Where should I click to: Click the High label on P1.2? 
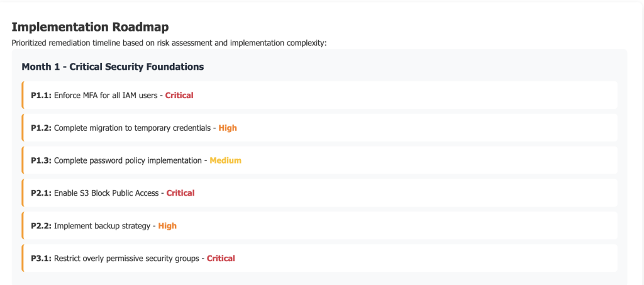point(228,128)
